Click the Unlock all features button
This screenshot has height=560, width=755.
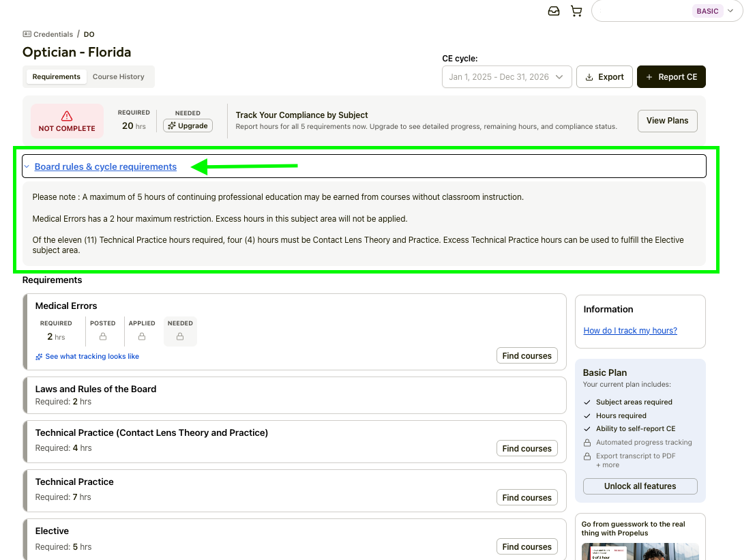(640, 486)
